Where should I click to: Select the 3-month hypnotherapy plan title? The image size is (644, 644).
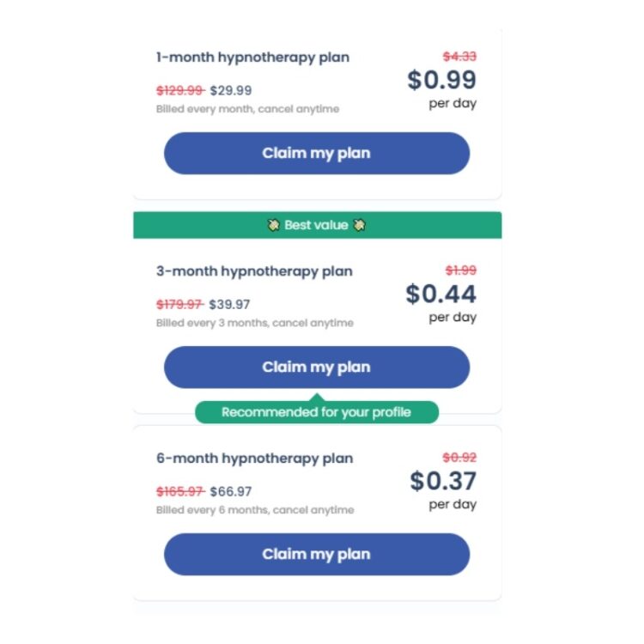click(254, 271)
